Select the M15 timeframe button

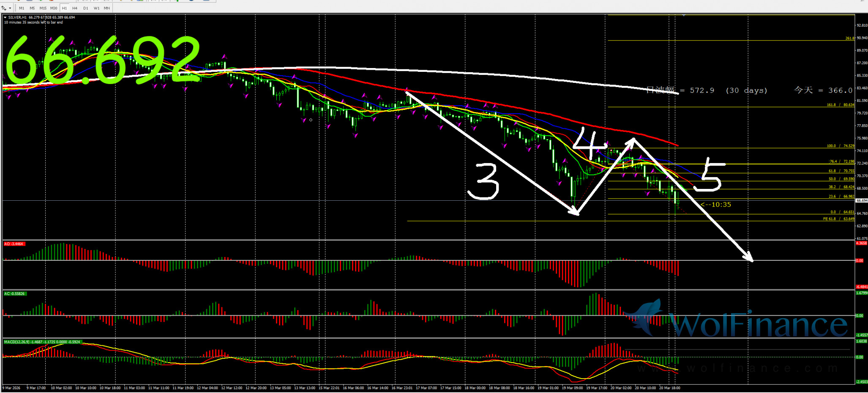[43, 8]
